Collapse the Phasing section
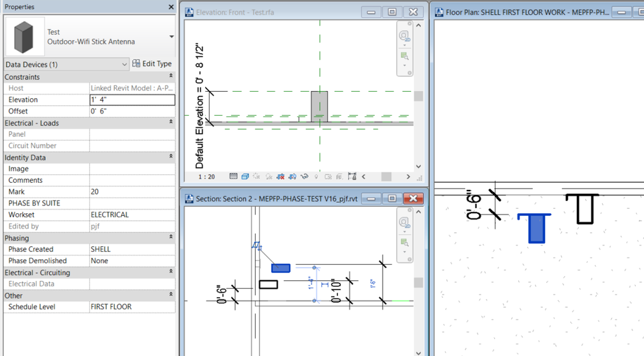This screenshot has height=356, width=644. (171, 237)
